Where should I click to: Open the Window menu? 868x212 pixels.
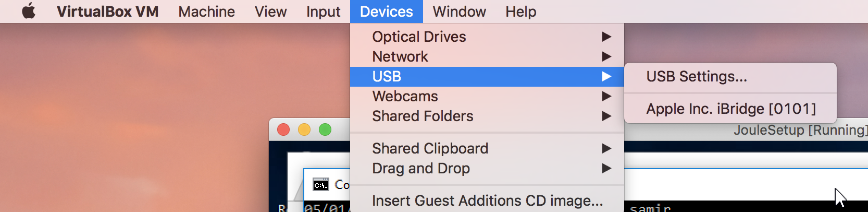[x=459, y=11]
